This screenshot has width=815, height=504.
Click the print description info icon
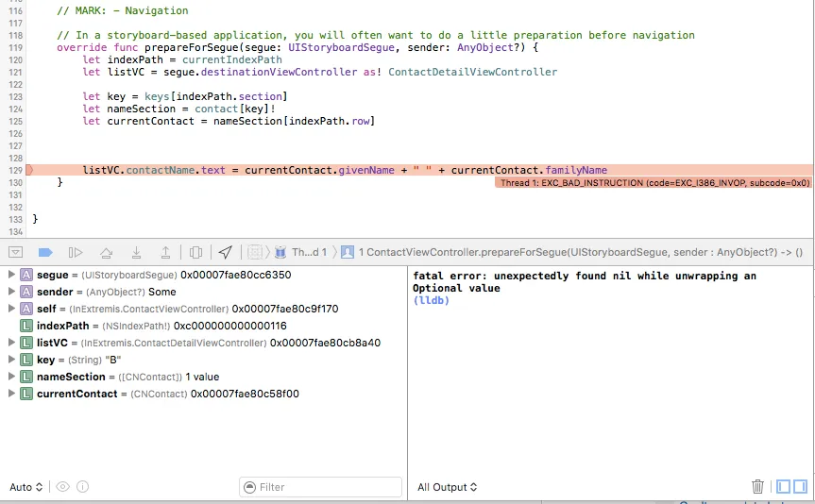(x=83, y=487)
